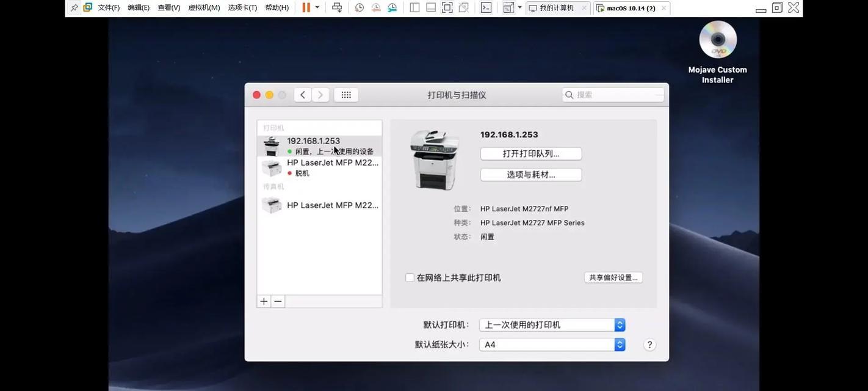
Task: Click the 192.168.1.253 title in details
Action: tap(509, 134)
